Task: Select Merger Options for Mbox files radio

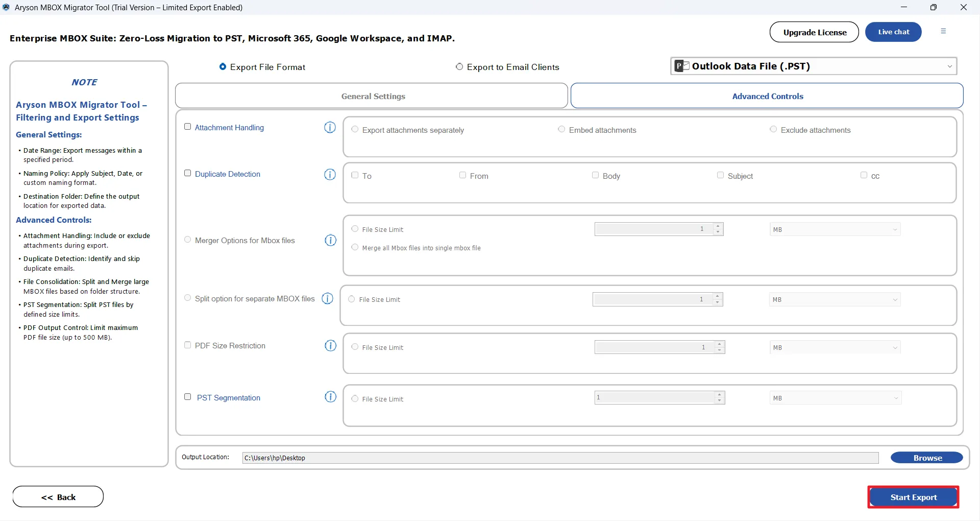Action: coord(187,240)
